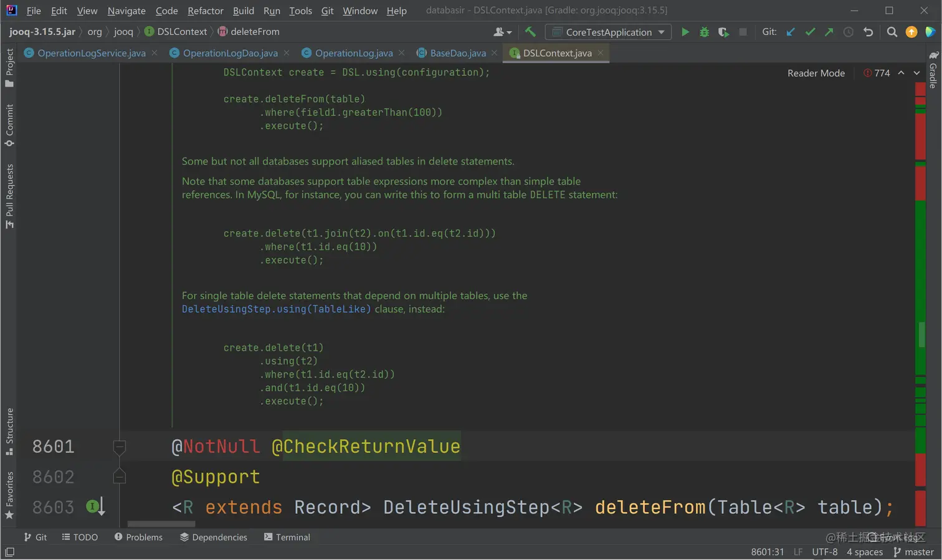
Task: Click the orange IDE update arrow icon
Action: click(911, 32)
